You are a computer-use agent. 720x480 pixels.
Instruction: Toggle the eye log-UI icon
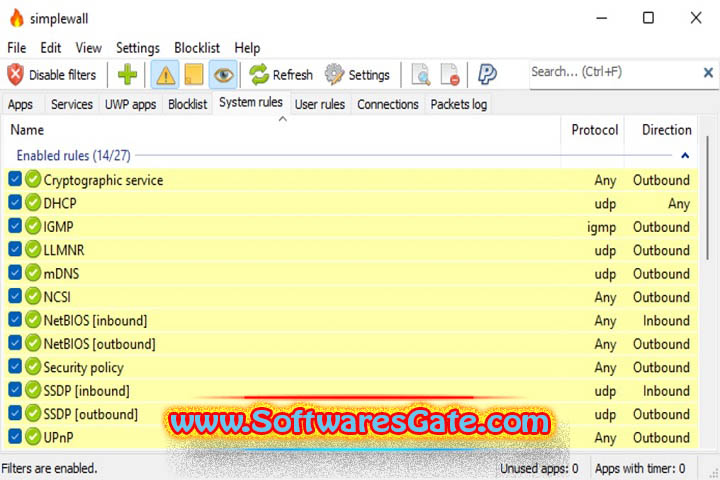coord(223,74)
